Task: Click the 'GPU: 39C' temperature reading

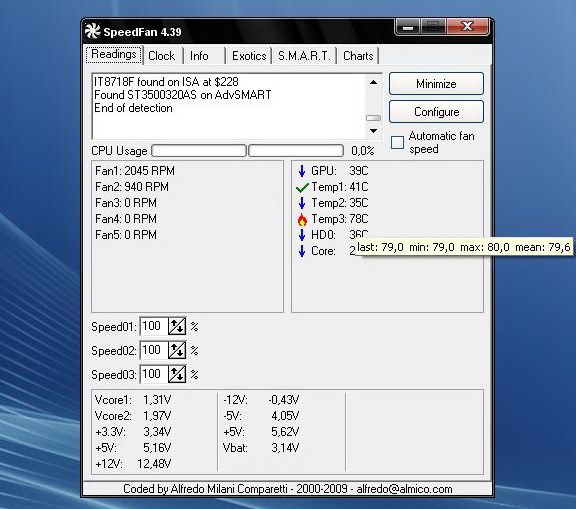Action: tap(340, 171)
